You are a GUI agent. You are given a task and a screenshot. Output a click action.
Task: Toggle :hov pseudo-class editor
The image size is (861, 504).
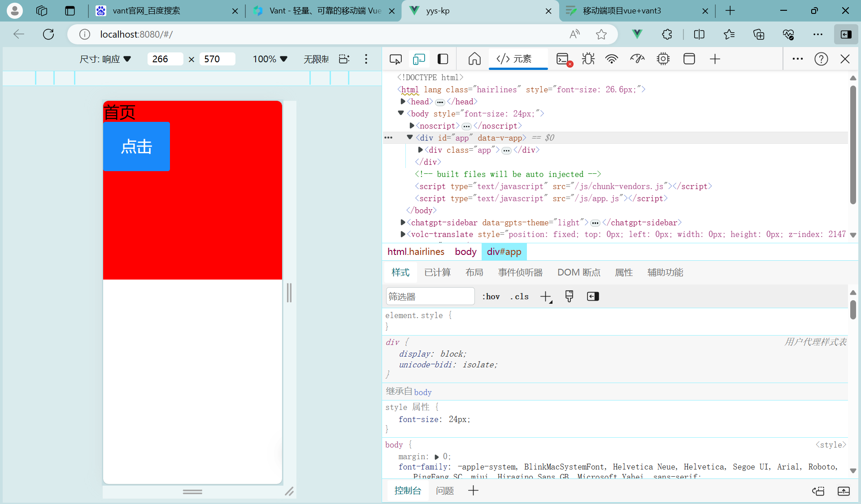[491, 296]
